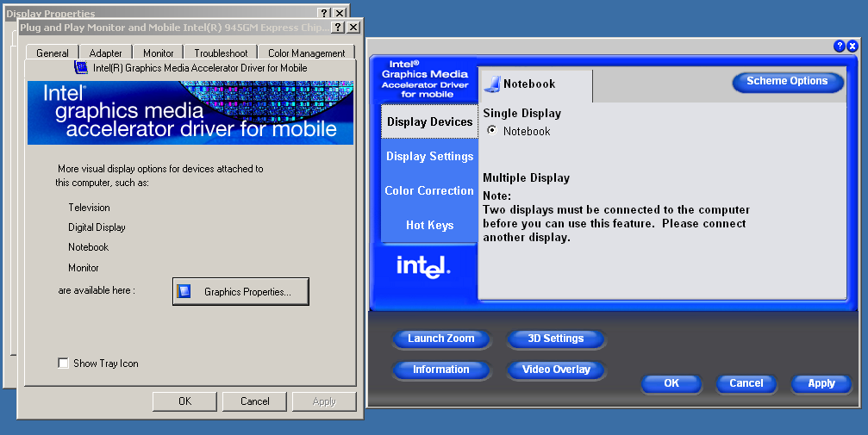Click blue Cancel button in Intel panel
This screenshot has width=868, height=435.
746,383
